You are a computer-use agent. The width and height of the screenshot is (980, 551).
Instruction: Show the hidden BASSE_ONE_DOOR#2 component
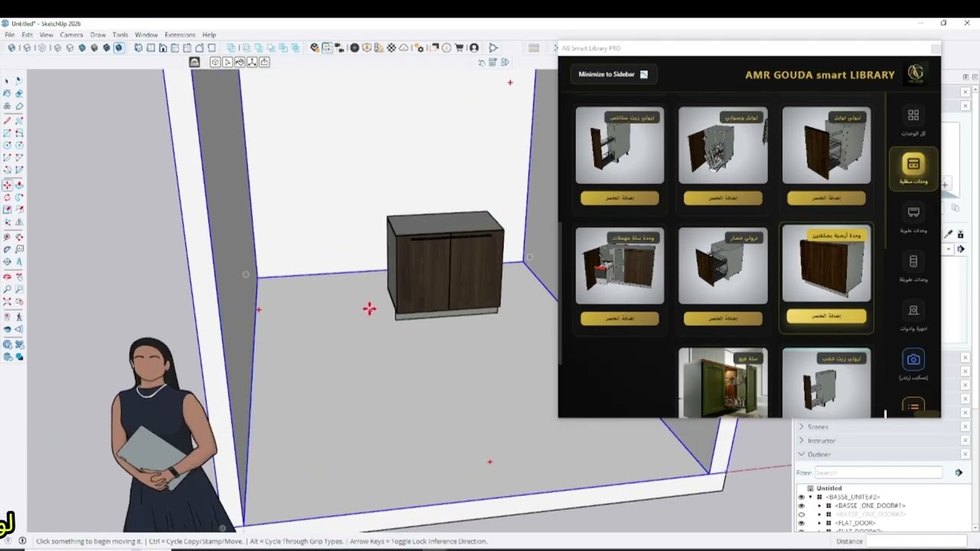801,514
